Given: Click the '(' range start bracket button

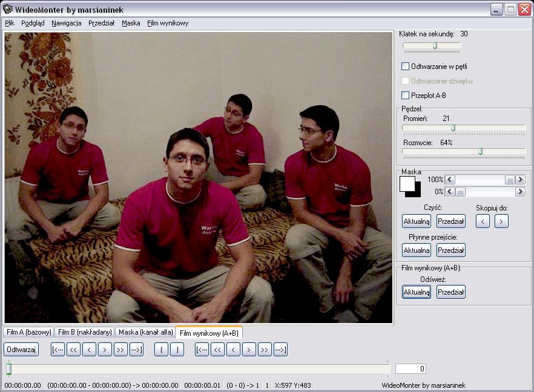Looking at the screenshot, I should click(x=161, y=349).
